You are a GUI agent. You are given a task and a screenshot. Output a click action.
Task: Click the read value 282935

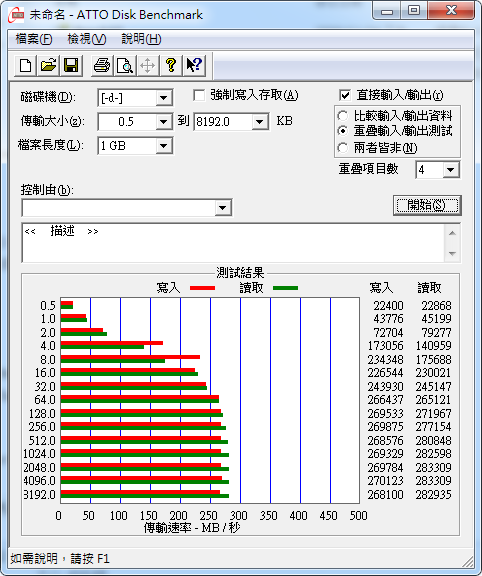(433, 494)
